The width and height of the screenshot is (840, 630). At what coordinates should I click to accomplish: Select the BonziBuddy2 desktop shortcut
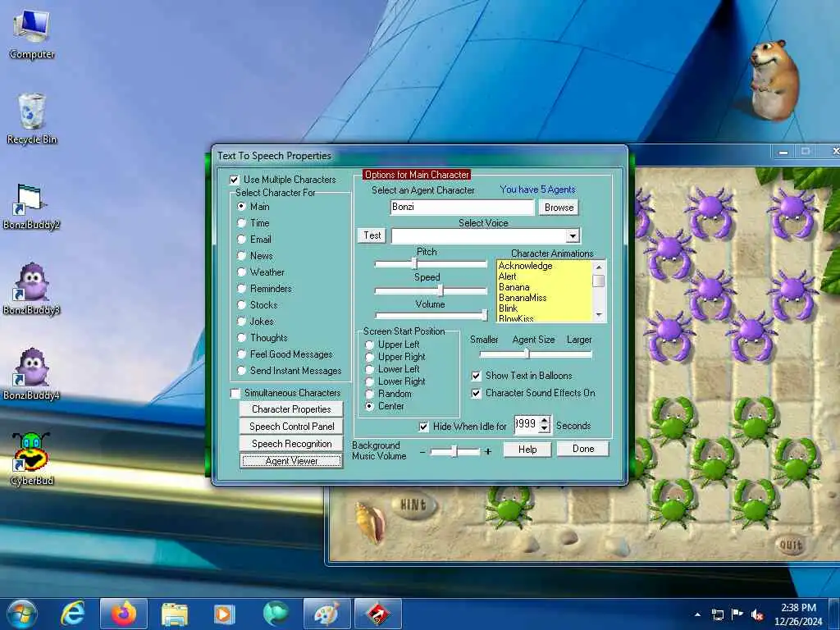(32, 206)
